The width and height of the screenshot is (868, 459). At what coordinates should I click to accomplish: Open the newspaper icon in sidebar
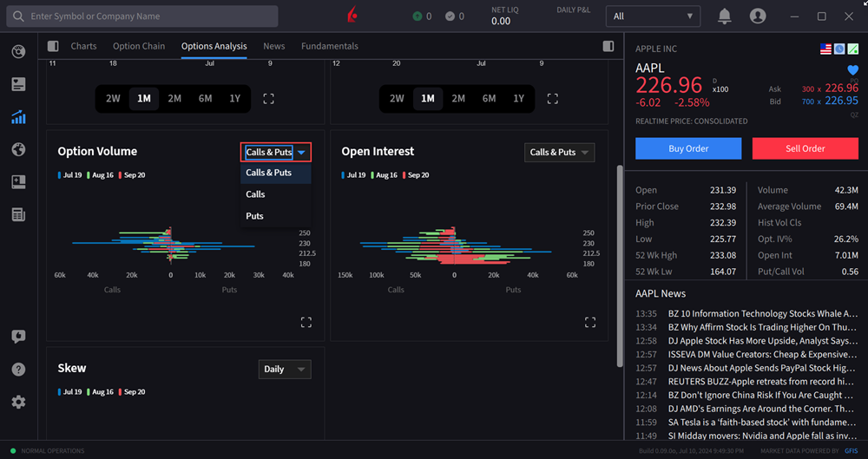[18, 215]
